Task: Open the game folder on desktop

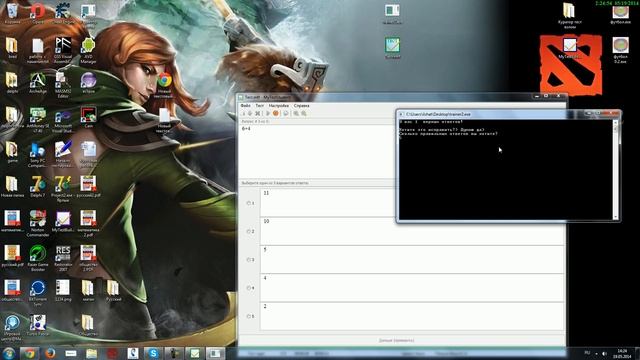Action: coord(12,152)
